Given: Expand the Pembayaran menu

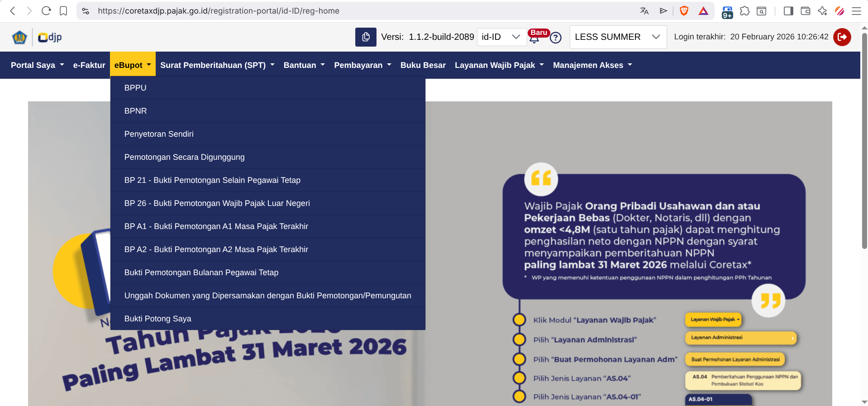Looking at the screenshot, I should point(362,65).
